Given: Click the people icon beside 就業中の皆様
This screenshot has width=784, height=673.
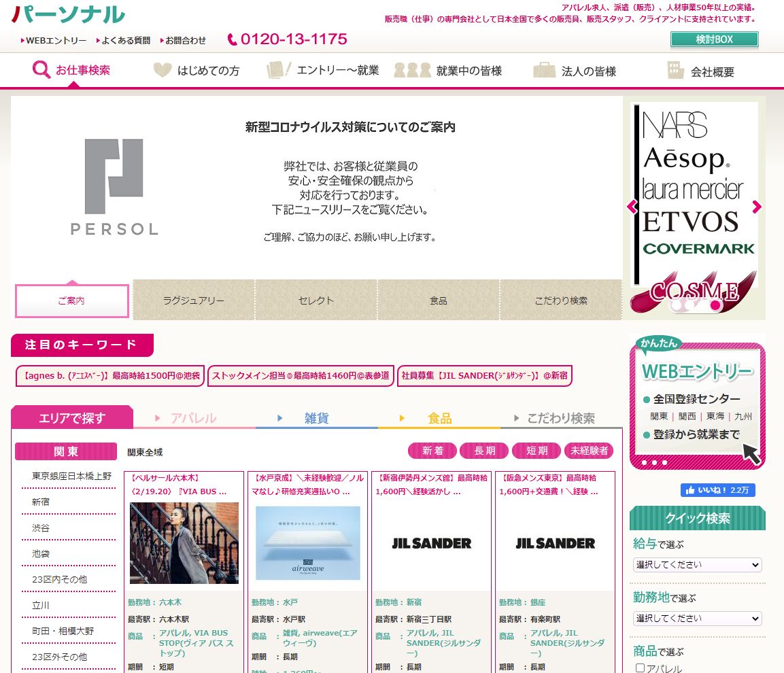Looking at the screenshot, I should pyautogui.click(x=412, y=70).
